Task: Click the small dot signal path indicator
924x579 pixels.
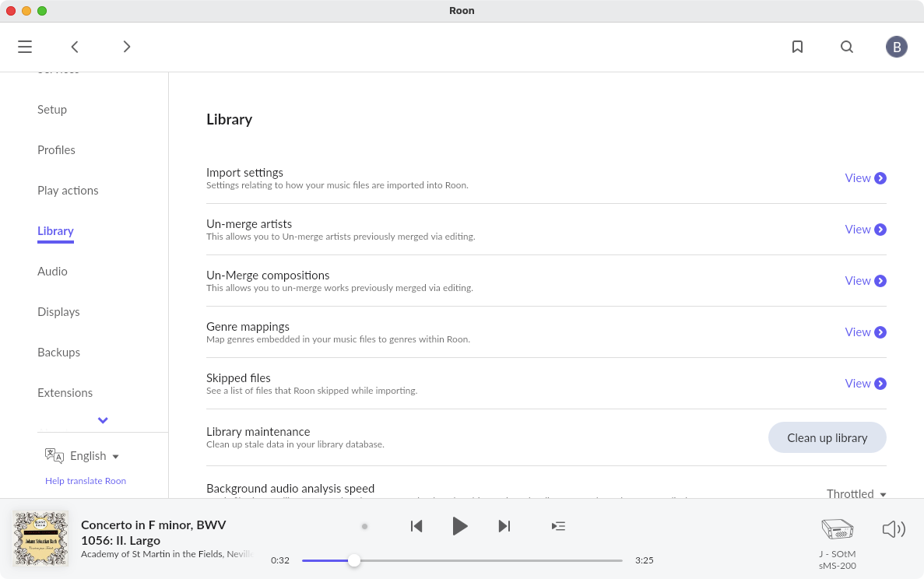Action: tap(365, 527)
